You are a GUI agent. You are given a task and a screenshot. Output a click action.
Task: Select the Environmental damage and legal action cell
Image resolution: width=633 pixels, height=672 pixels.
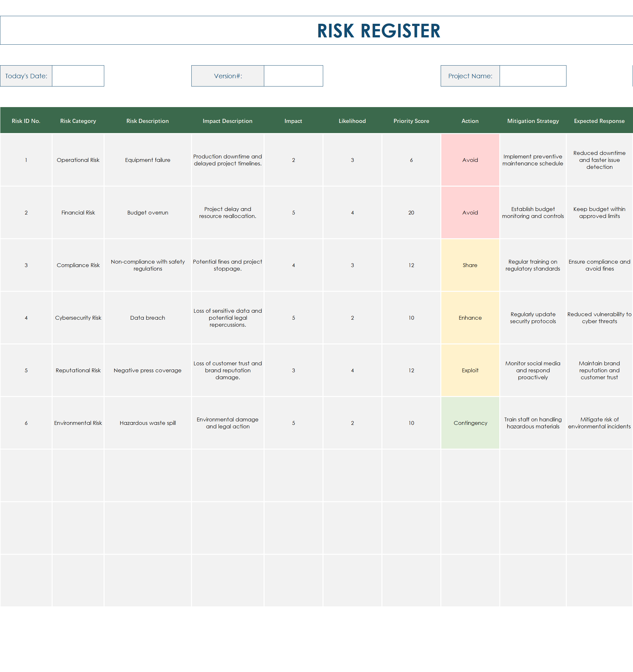228,423
